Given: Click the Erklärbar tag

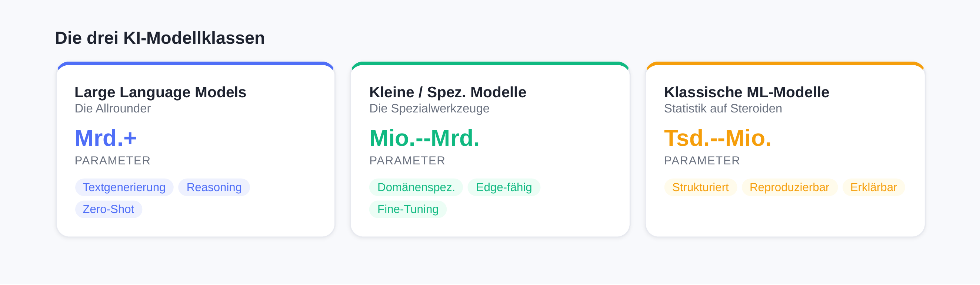Looking at the screenshot, I should pos(873,187).
